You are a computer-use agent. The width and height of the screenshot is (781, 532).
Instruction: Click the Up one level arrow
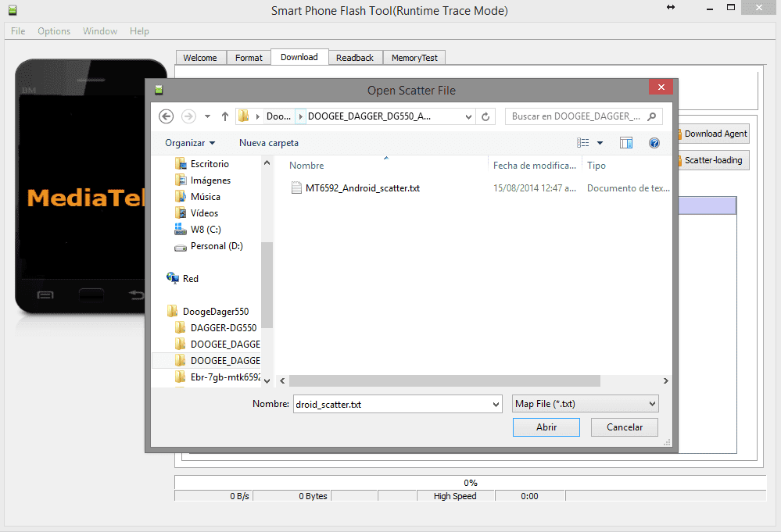click(x=225, y=116)
